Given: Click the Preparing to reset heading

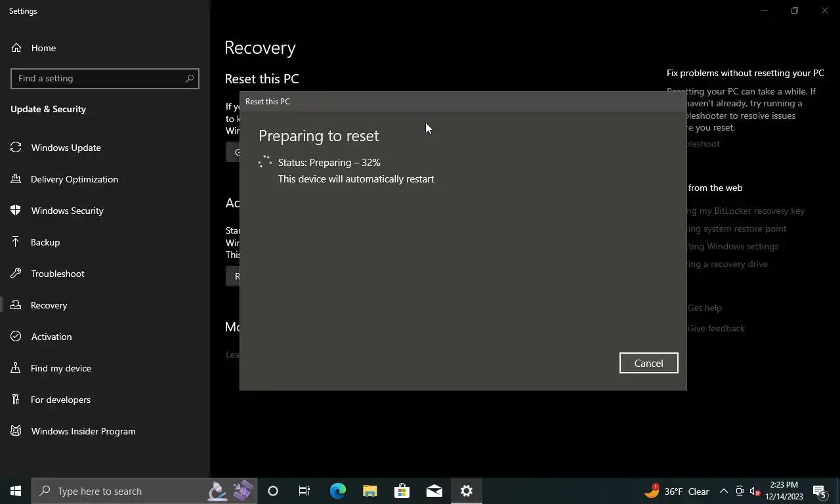Looking at the screenshot, I should click(x=319, y=136).
